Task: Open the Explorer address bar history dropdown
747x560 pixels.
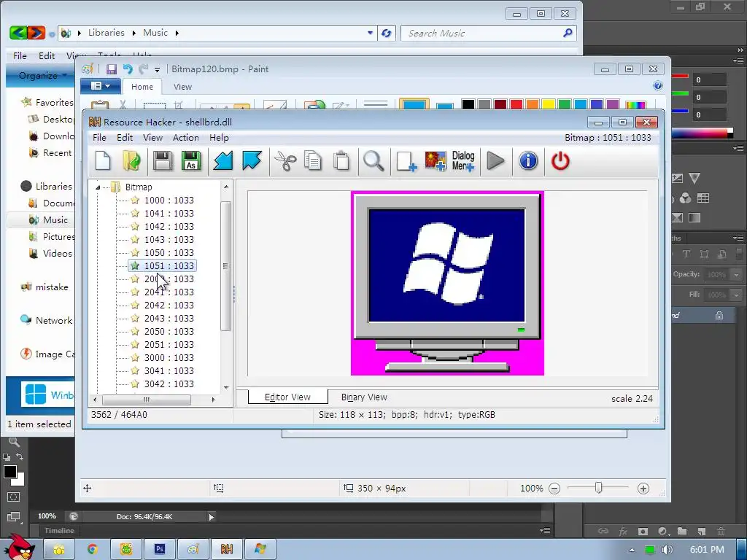Action: point(370,33)
